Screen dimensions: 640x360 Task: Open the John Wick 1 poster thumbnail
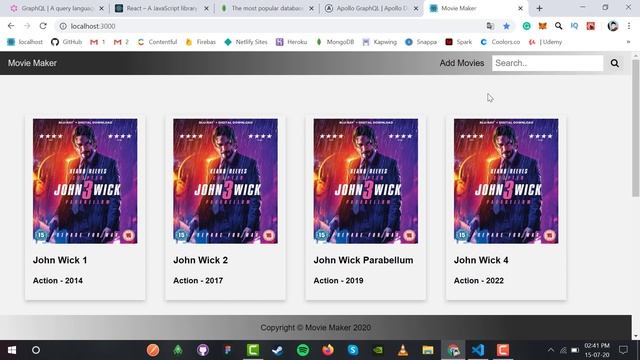pyautogui.click(x=85, y=181)
